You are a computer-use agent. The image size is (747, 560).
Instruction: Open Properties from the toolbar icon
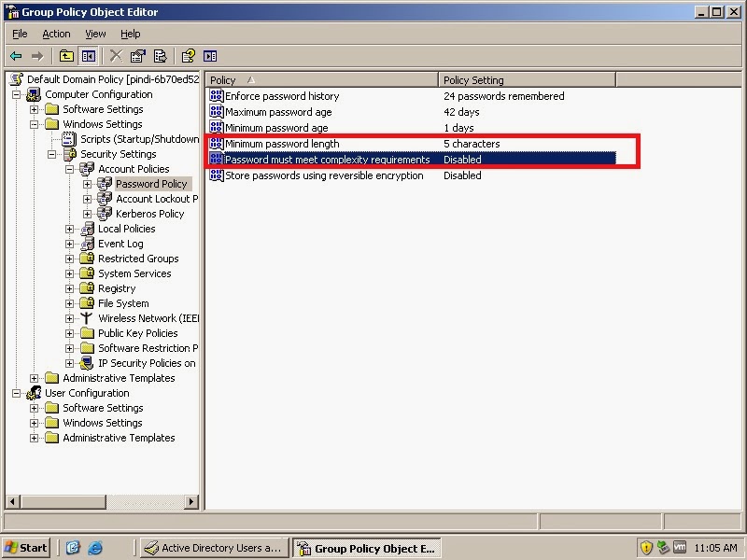point(138,56)
